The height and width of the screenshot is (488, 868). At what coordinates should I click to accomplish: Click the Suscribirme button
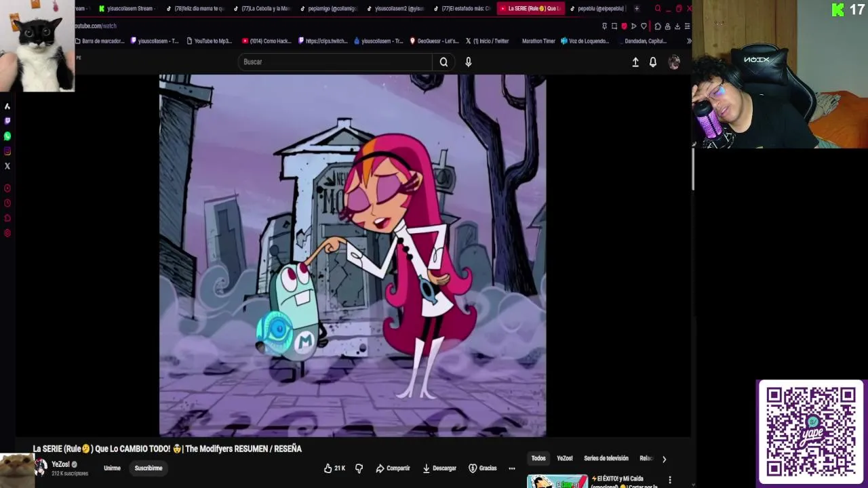pyautogui.click(x=149, y=468)
